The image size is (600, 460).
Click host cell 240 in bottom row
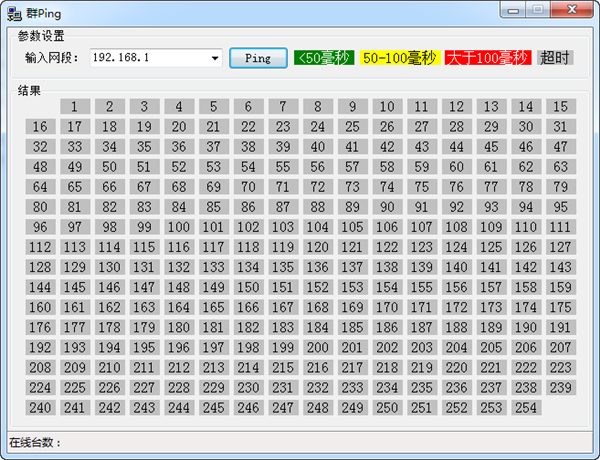[40, 407]
